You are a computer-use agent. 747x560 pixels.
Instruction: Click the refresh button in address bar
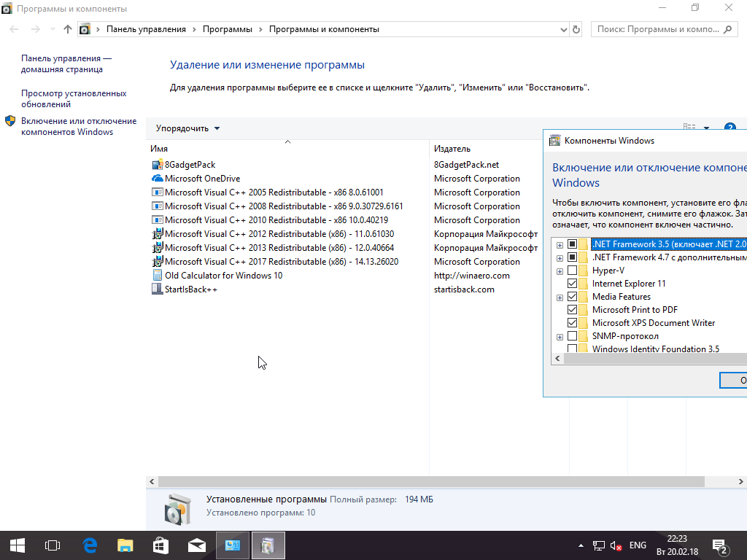(x=576, y=29)
